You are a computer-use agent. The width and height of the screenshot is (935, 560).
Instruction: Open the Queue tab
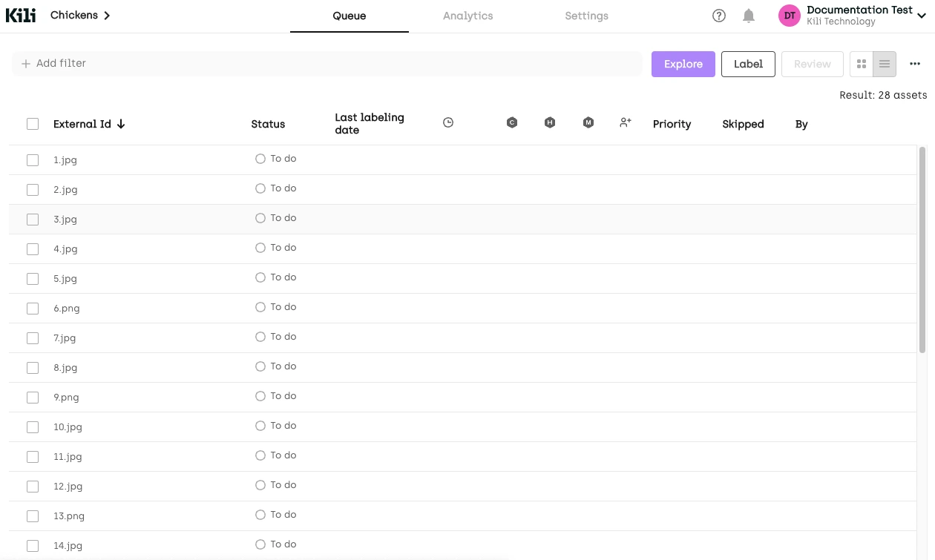350,16
